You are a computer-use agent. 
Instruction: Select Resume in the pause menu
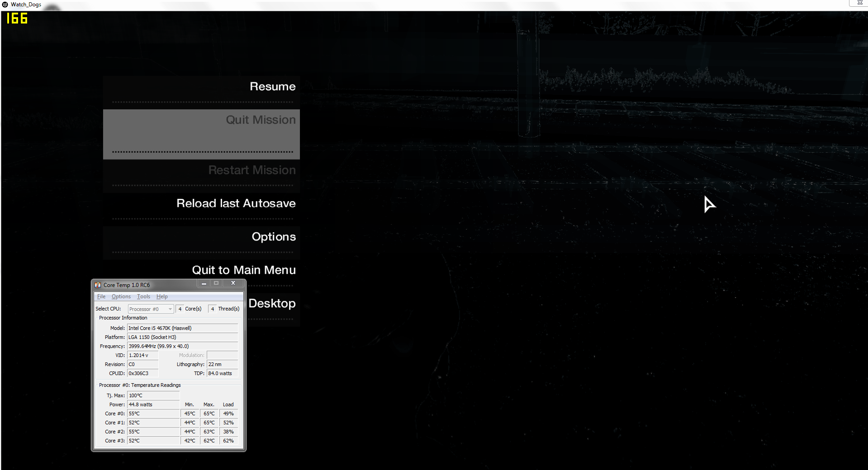click(272, 87)
